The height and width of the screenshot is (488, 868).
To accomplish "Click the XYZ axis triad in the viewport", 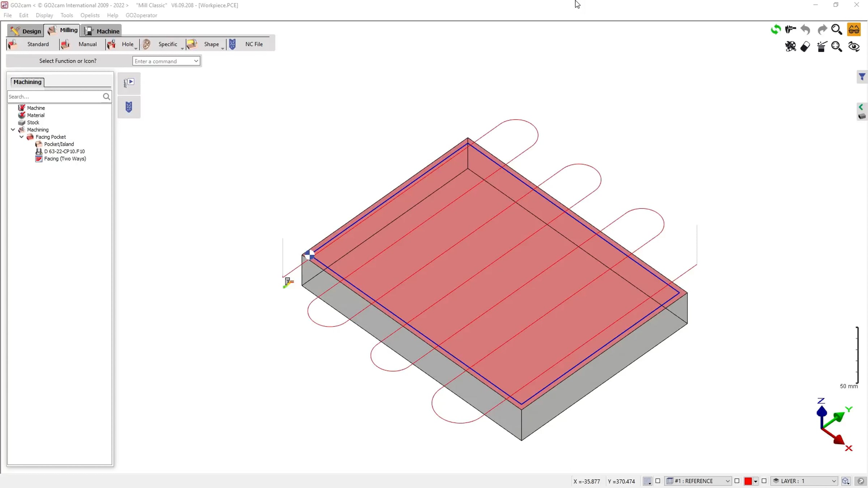I will coord(834,425).
